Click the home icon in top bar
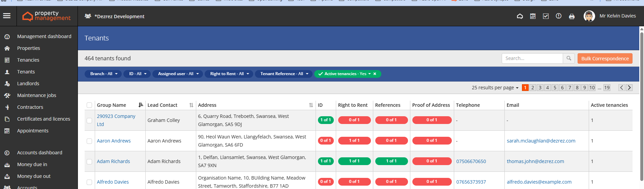The width and height of the screenshot is (644, 189). [x=520, y=16]
